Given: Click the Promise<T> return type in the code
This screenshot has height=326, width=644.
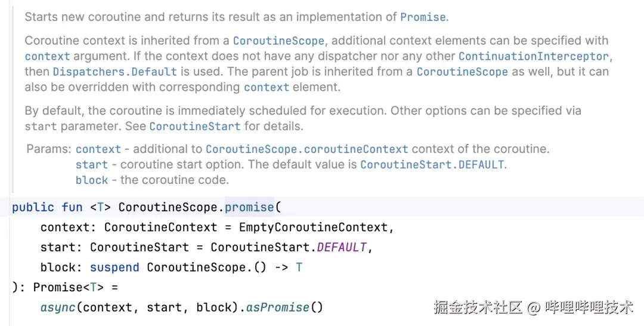Looking at the screenshot, I should (68, 288).
